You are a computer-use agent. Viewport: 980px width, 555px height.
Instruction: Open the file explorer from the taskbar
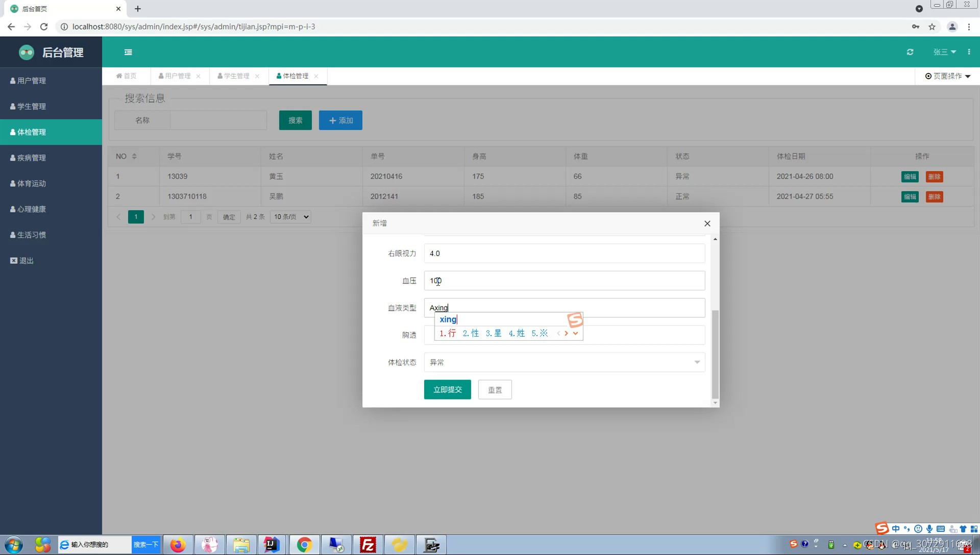241,545
